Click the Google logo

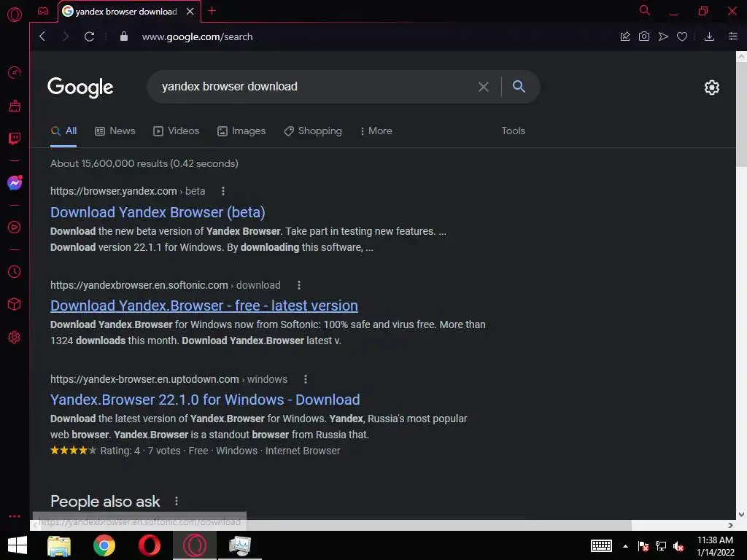point(80,87)
